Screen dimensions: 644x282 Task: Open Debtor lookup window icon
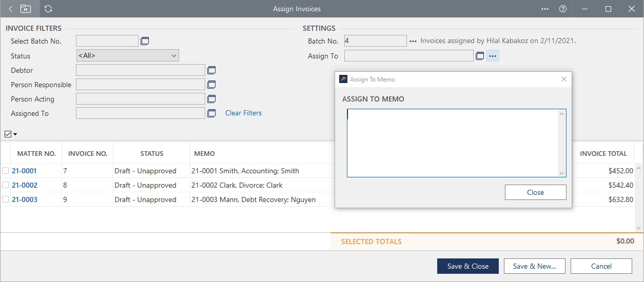point(211,70)
